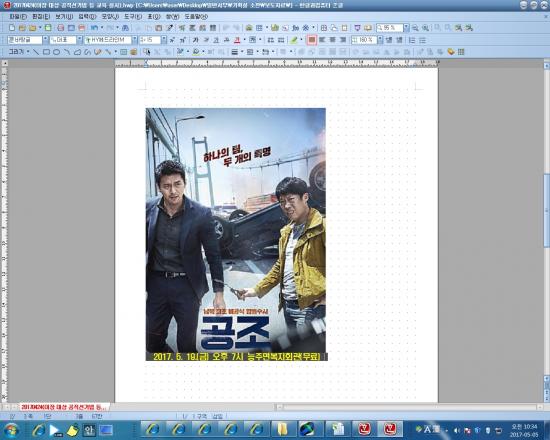Click the vertical scrollbar thumb
Viewport: 550px width, 440px height.
(x=546, y=210)
